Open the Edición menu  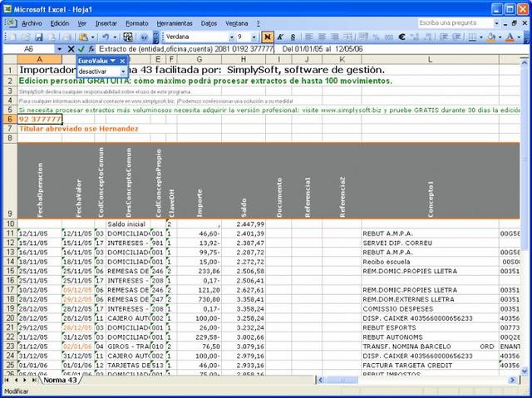[59, 23]
